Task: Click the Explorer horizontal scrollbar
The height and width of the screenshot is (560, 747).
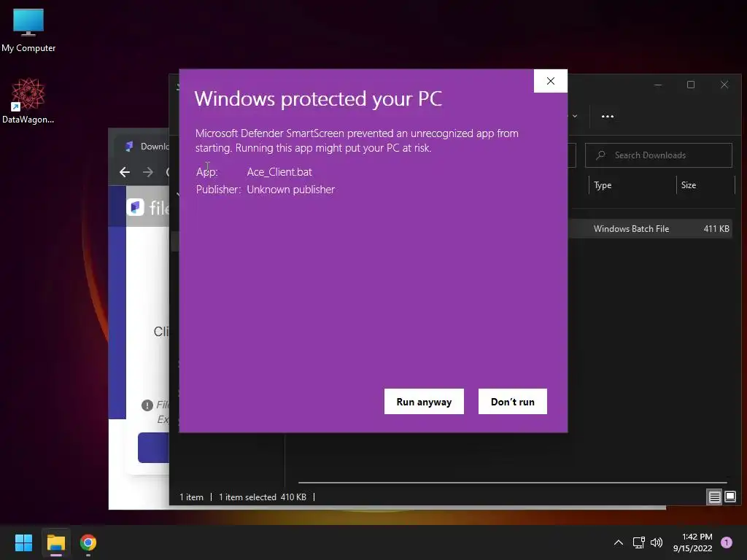Action: tap(512, 483)
